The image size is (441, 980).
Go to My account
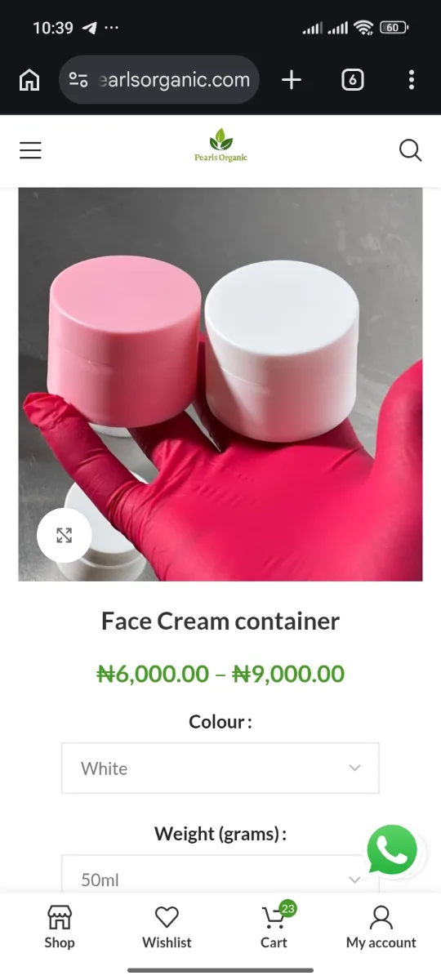point(381,927)
